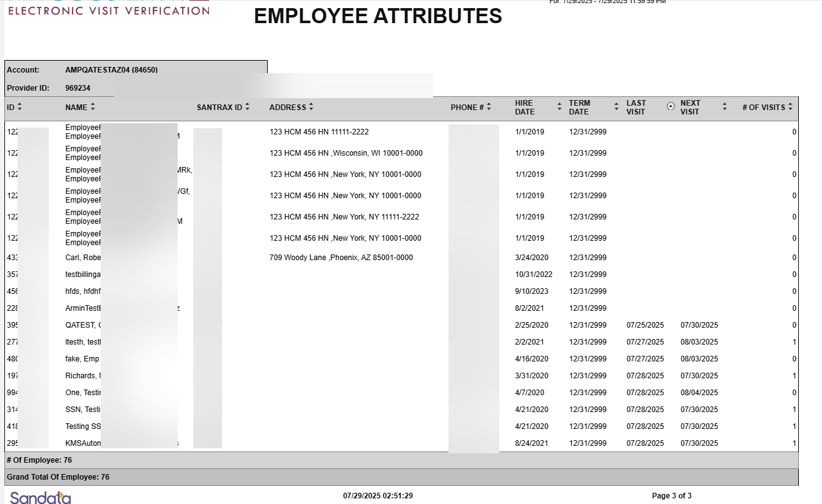822x504 pixels.
Task: Sort employees by PHONE # column
Action: [x=489, y=107]
